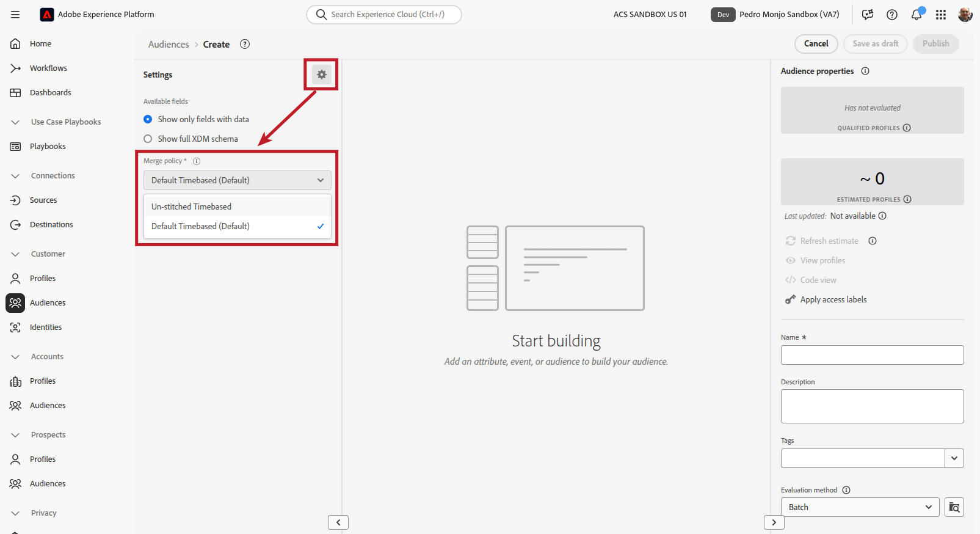Click Apply access labels
This screenshot has height=534, width=980.
[x=833, y=299]
